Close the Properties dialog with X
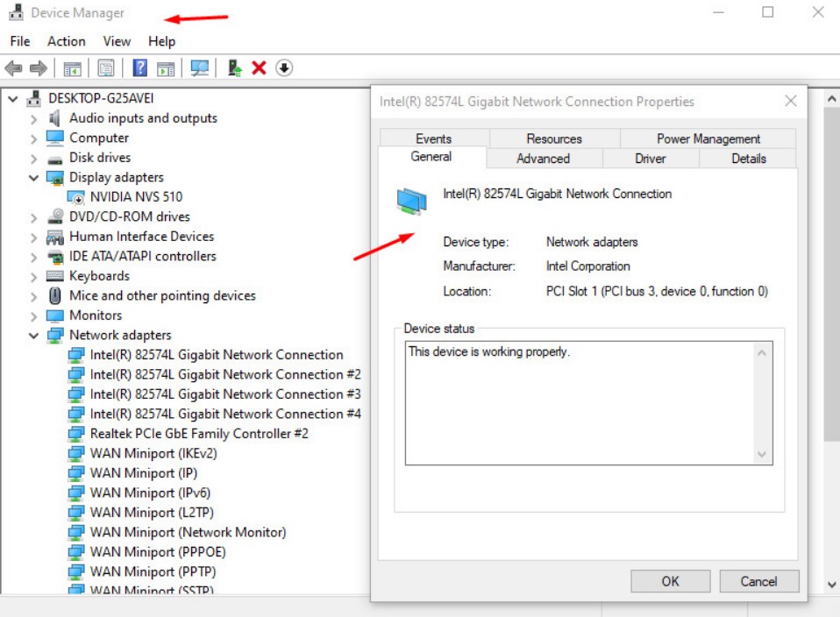The width and height of the screenshot is (840, 617). pos(791,101)
